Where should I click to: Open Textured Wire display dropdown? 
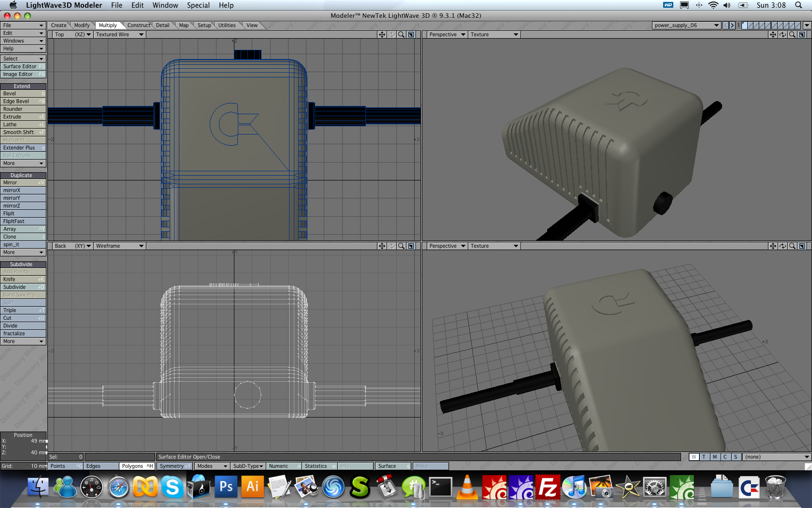point(119,35)
